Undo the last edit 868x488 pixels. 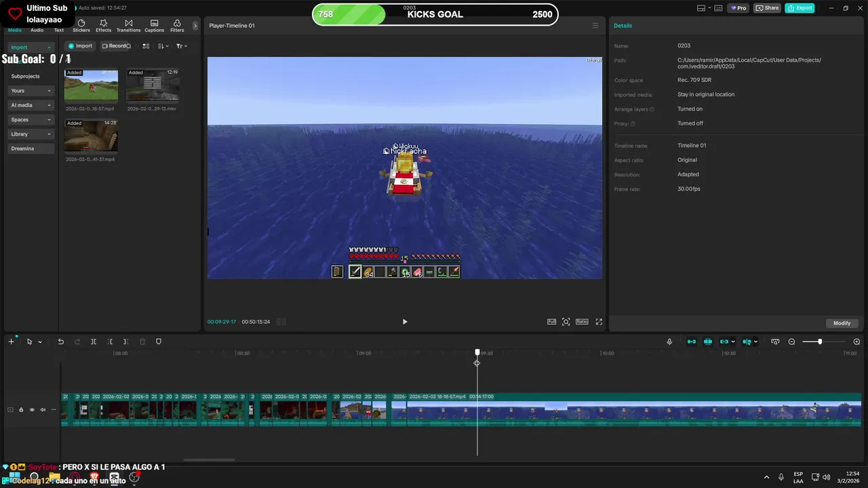click(x=60, y=342)
